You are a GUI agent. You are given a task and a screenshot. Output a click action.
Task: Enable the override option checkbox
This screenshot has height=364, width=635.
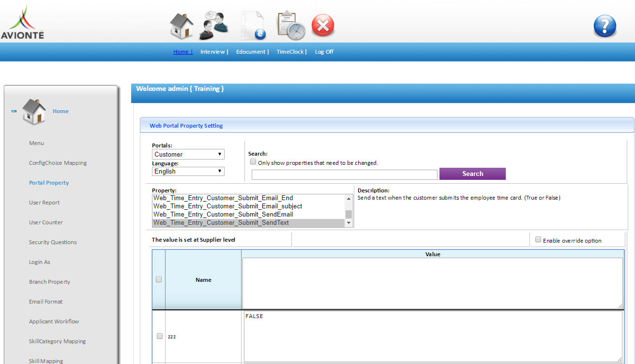click(538, 240)
